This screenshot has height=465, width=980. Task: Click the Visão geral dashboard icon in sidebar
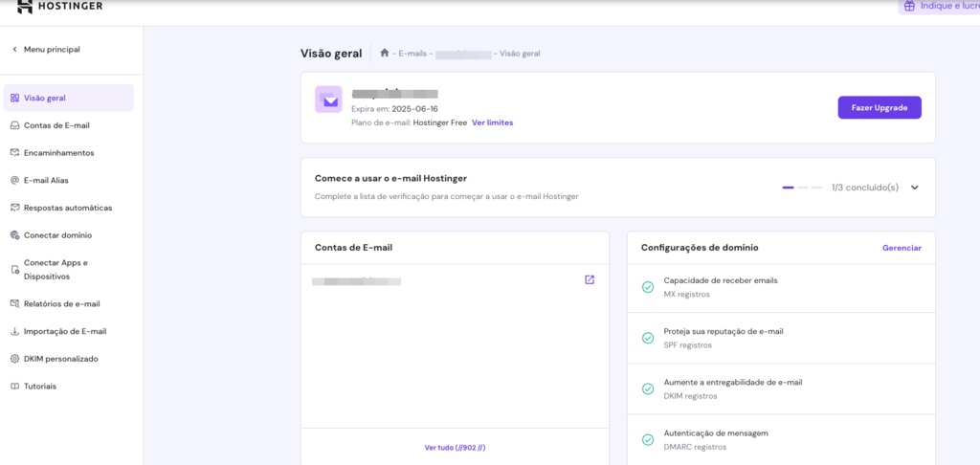click(15, 99)
